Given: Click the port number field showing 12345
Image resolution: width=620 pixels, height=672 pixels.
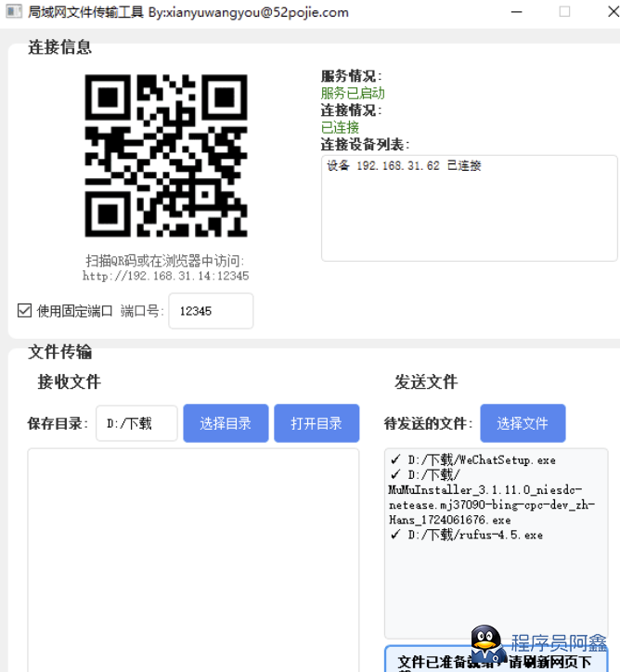Looking at the screenshot, I should [x=210, y=311].
